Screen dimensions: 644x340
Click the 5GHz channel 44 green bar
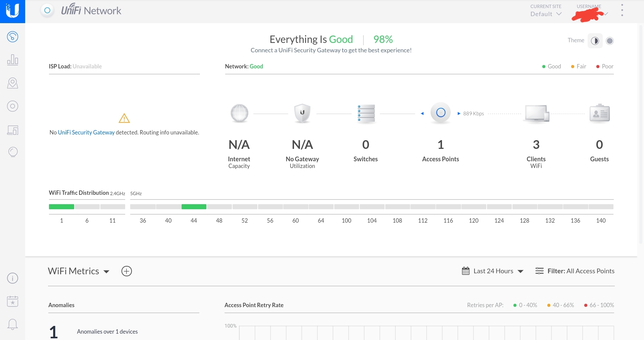pyautogui.click(x=194, y=207)
